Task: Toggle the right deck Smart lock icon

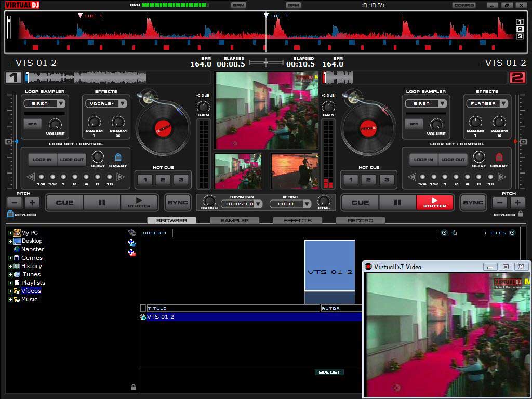Action: (x=499, y=157)
